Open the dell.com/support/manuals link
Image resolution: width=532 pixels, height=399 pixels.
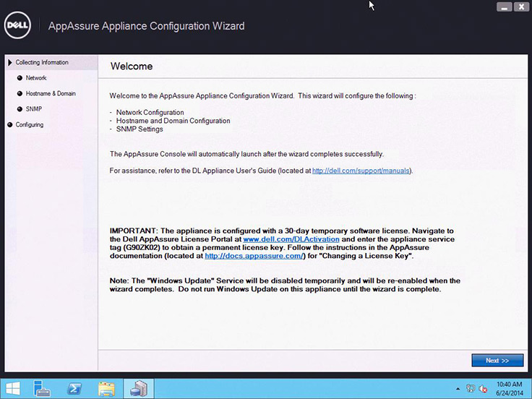[361, 171]
